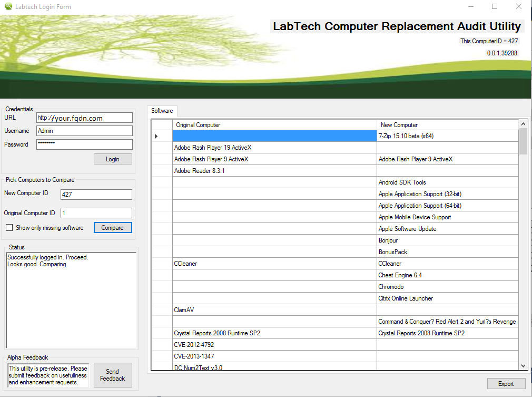Click the version number 0.0.1.39288
The height and width of the screenshot is (397, 532).
point(502,53)
